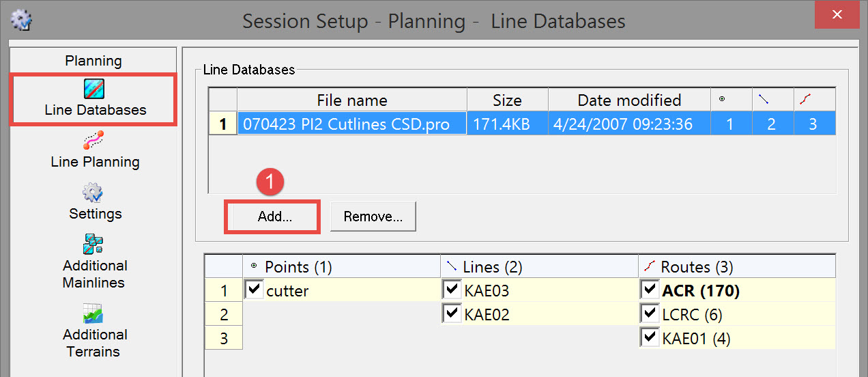Image resolution: width=868 pixels, height=377 pixels.
Task: Toggle the LCRC (6) route checkbox
Action: click(649, 313)
